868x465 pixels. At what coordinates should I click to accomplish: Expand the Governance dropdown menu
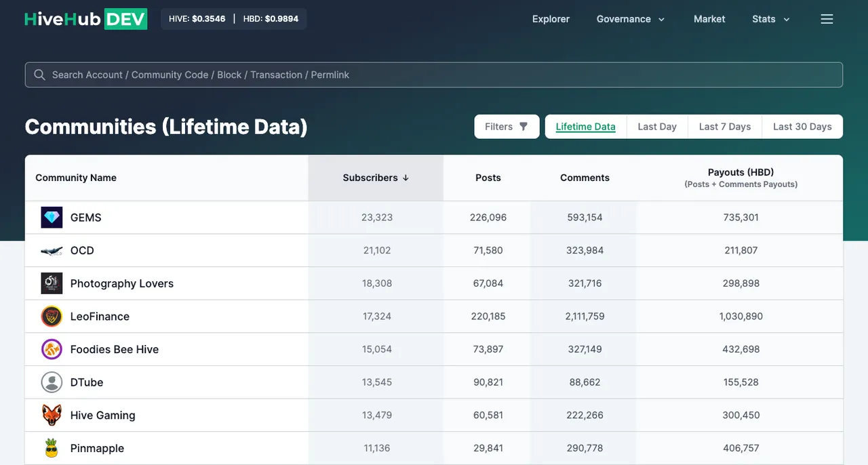(631, 19)
